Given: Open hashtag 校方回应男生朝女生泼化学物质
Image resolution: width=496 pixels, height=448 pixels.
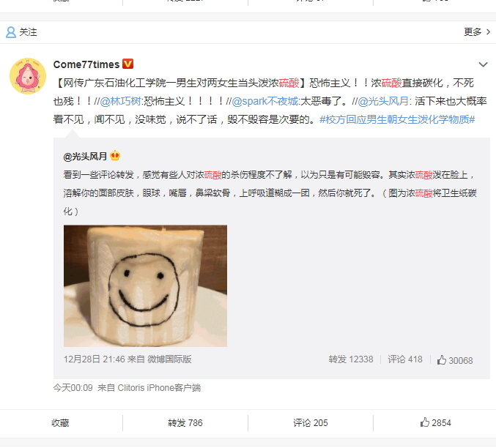Looking at the screenshot, I should pos(397,119).
